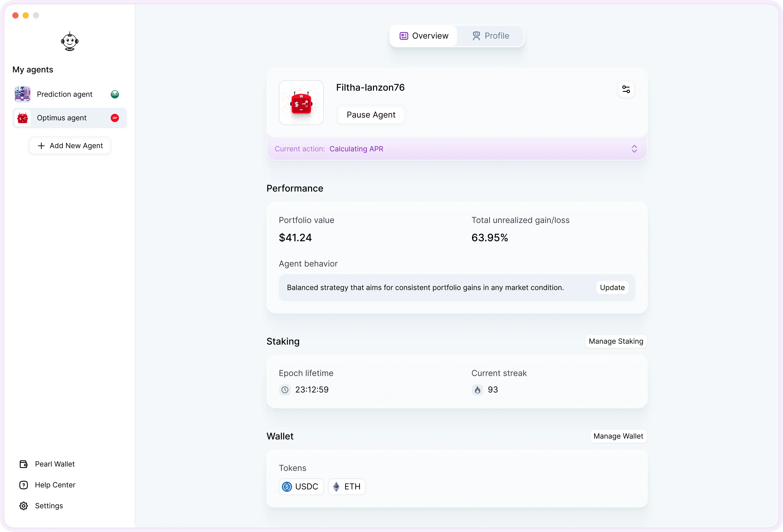
Task: Open the Help Center
Action: pos(55,485)
